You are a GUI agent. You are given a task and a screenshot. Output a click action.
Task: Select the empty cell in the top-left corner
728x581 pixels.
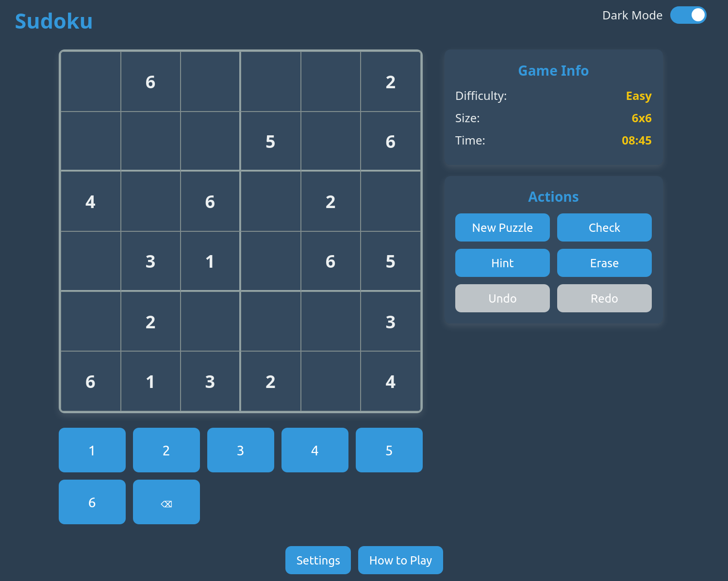click(90, 81)
